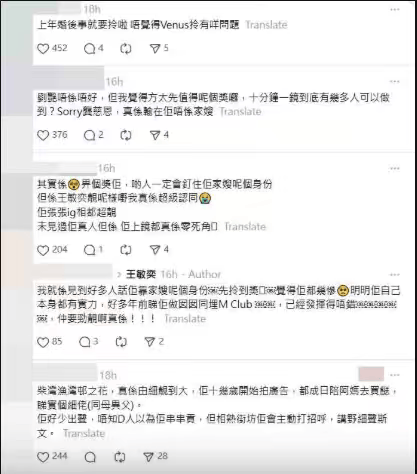Like the author's reply with 85 likes
The width and height of the screenshot is (417, 474).
click(43, 342)
